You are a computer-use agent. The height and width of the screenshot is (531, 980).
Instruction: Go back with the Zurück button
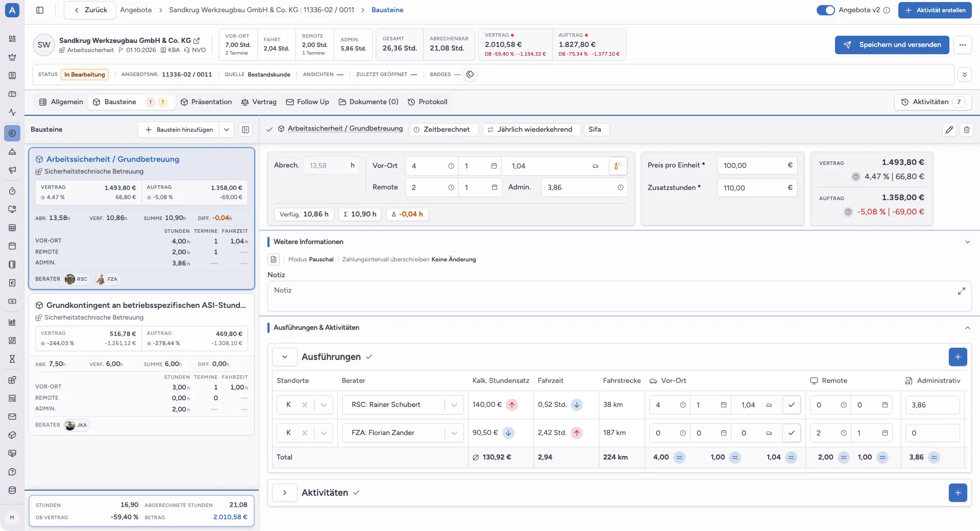(x=90, y=10)
